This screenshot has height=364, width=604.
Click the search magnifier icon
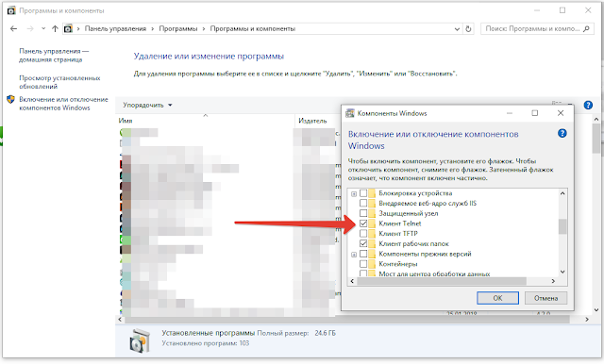coord(586,28)
